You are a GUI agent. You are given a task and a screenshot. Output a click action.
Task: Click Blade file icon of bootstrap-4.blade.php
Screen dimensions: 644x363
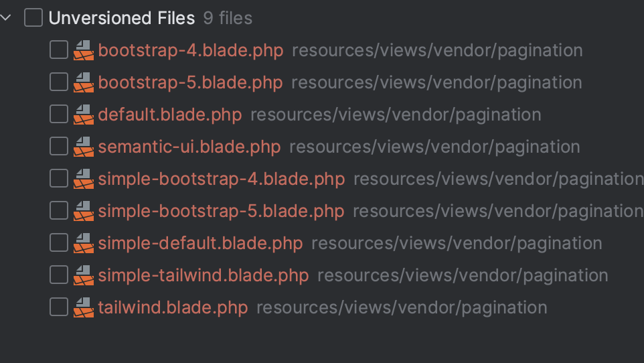pyautogui.click(x=84, y=50)
